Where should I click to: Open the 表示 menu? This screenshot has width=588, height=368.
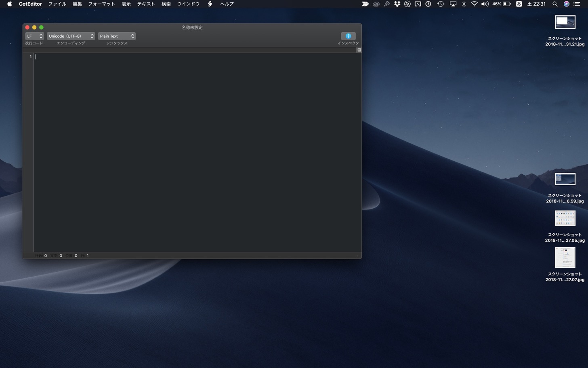[x=126, y=4]
